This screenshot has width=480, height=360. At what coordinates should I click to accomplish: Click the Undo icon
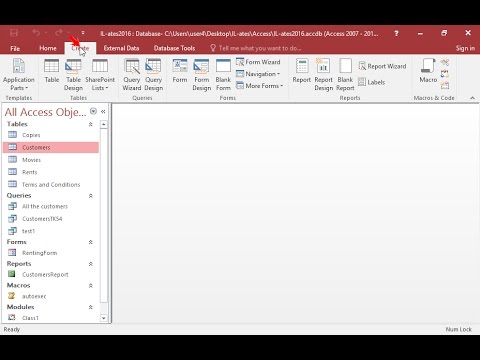(36, 33)
